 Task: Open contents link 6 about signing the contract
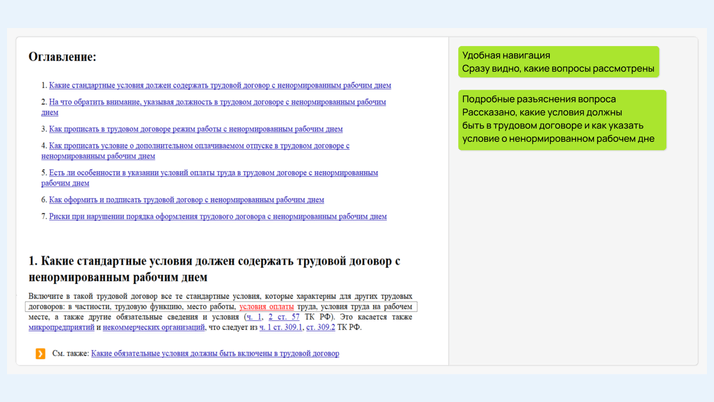(x=186, y=199)
